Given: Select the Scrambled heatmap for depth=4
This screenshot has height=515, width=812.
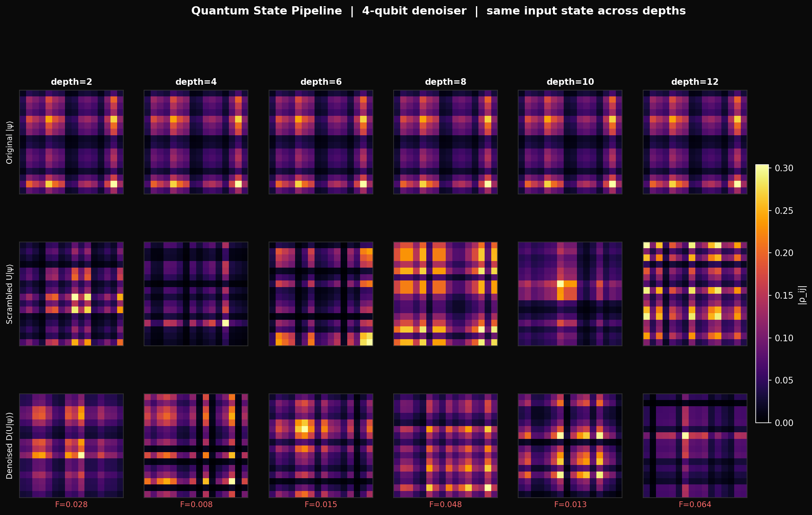Looking at the screenshot, I should [x=196, y=294].
